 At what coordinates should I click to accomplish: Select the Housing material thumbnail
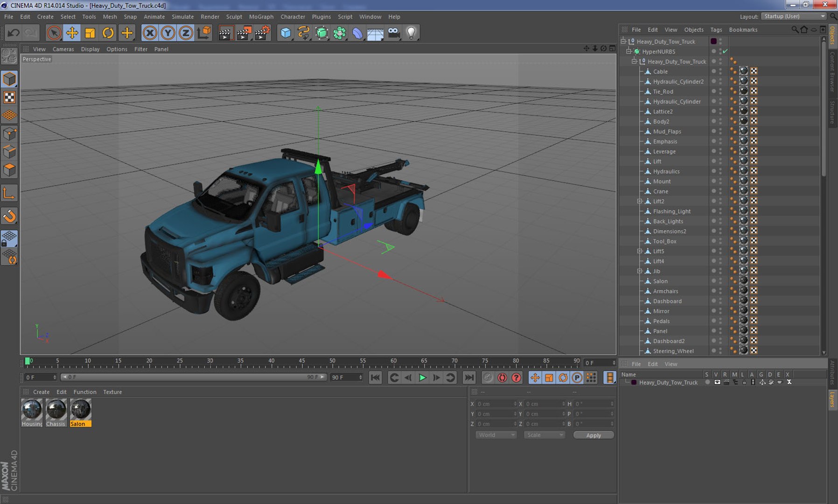(32, 409)
